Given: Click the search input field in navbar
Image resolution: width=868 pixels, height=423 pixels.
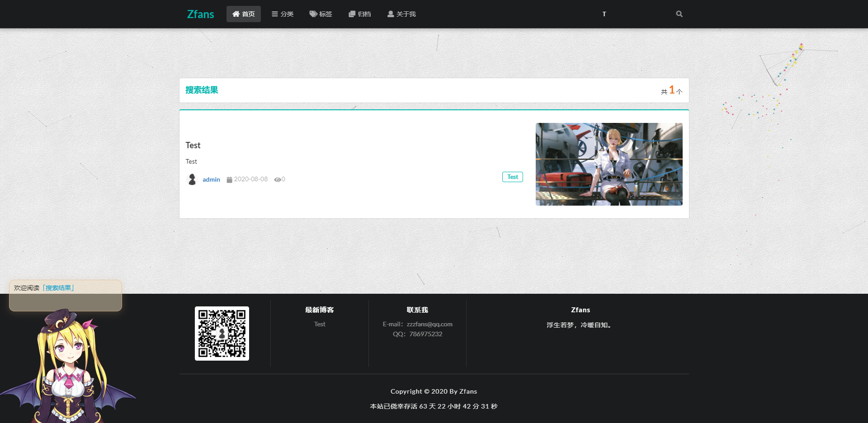Looking at the screenshot, I should tap(633, 14).
